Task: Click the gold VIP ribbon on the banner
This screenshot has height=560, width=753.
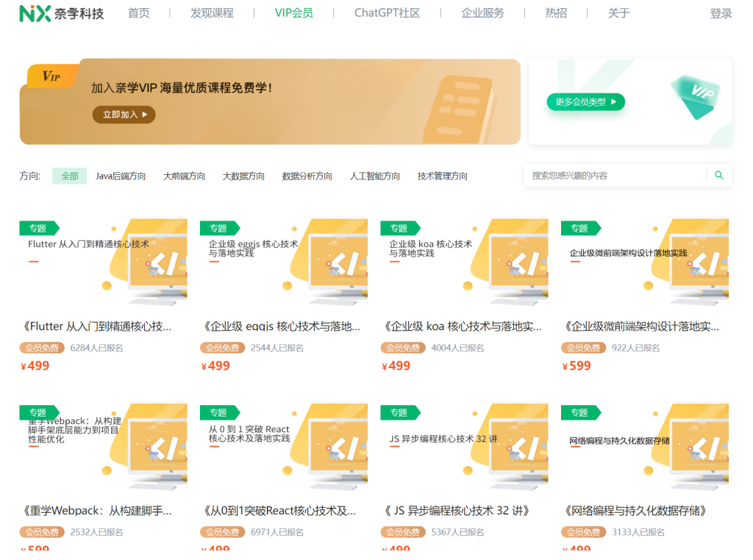Action: (x=51, y=76)
